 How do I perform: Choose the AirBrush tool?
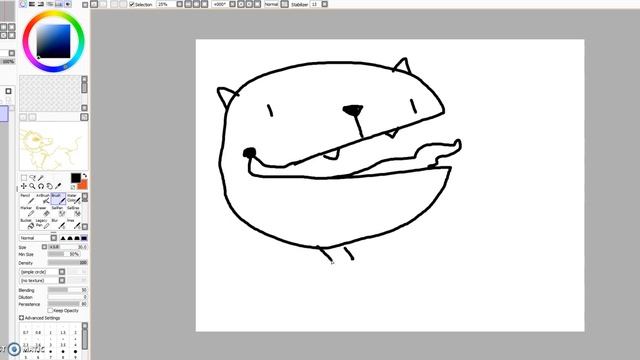pos(43,199)
